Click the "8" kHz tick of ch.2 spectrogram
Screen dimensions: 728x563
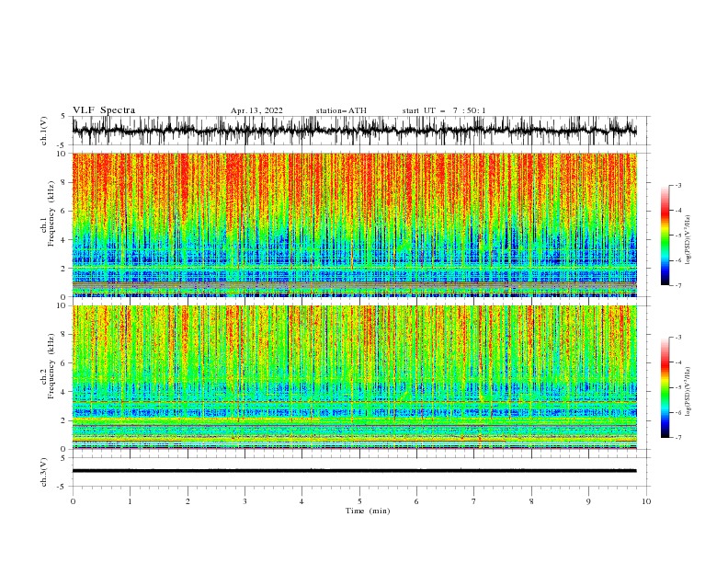pyautogui.click(x=64, y=335)
